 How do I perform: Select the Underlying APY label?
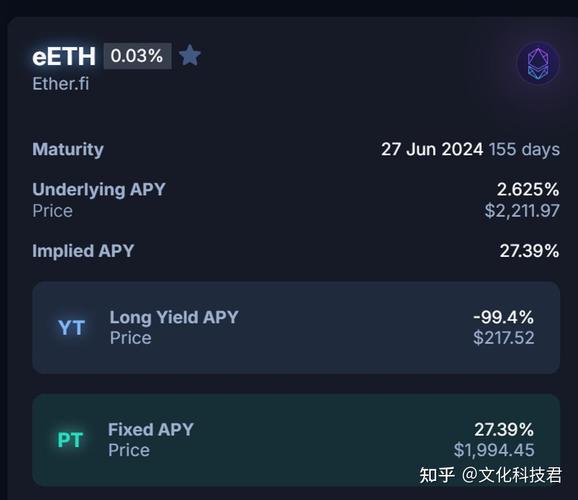point(99,190)
